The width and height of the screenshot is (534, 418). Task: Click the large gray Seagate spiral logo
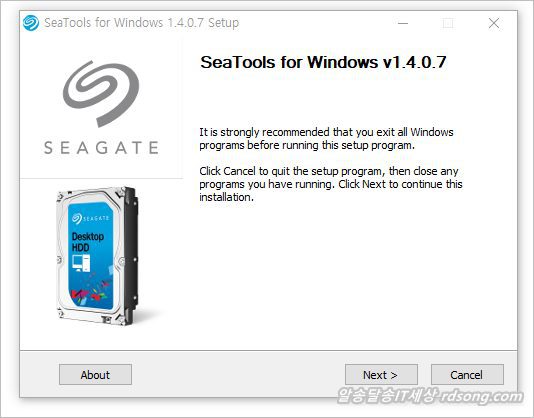pos(101,94)
